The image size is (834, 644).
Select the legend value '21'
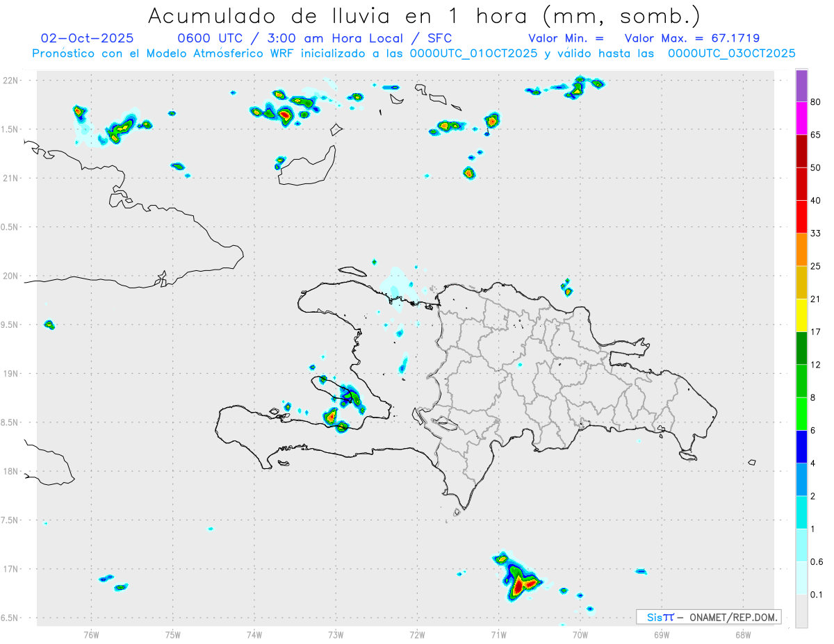click(816, 299)
